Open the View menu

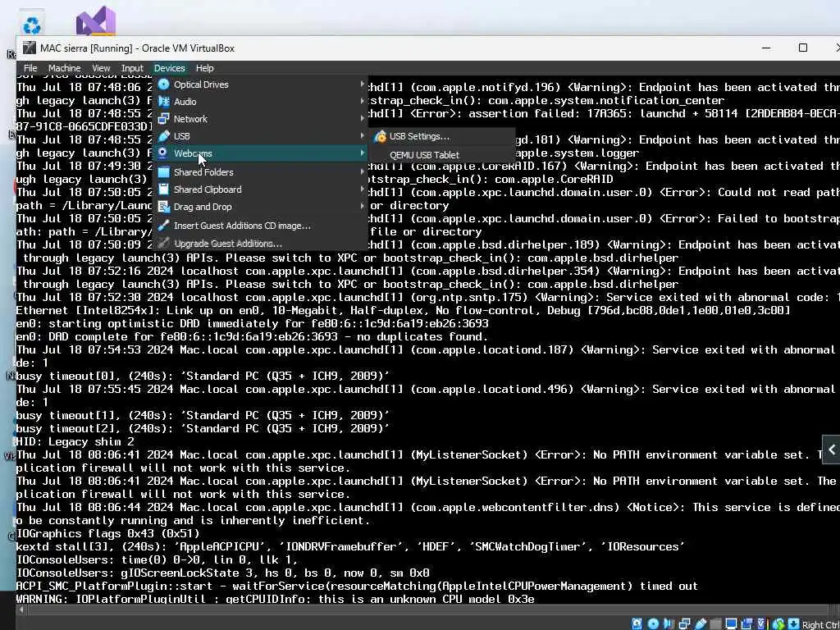(x=101, y=68)
